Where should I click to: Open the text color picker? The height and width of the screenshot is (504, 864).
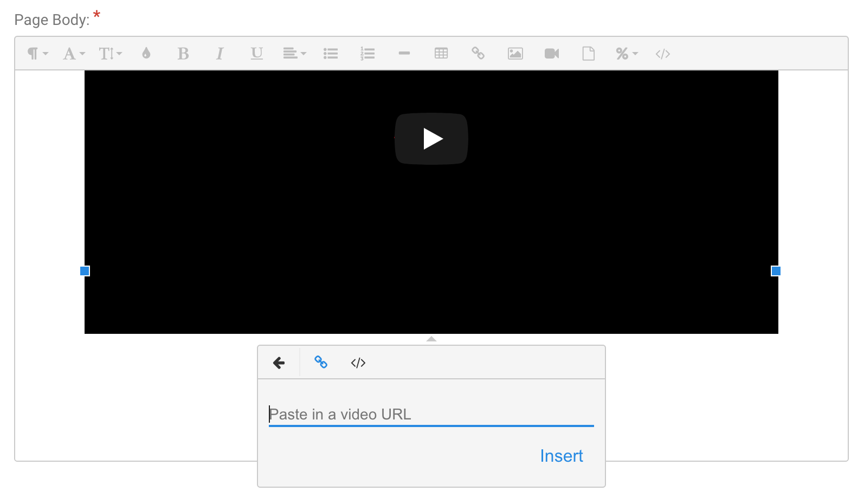click(x=146, y=53)
